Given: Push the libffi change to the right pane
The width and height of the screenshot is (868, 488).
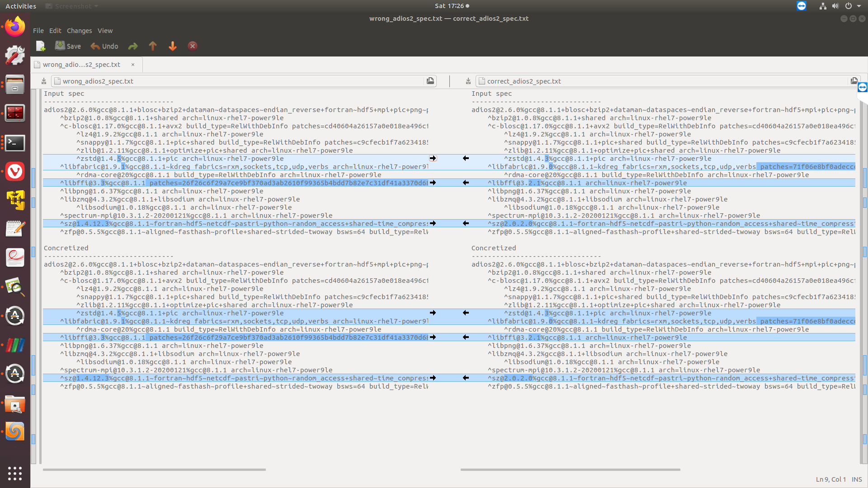Looking at the screenshot, I should 433,183.
